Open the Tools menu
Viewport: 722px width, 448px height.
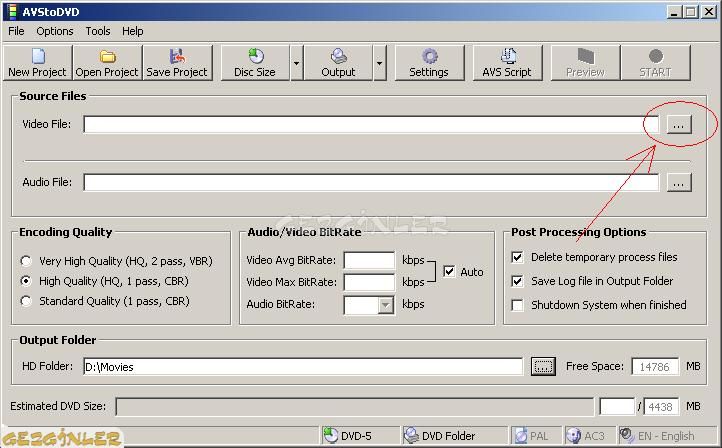tap(98, 31)
